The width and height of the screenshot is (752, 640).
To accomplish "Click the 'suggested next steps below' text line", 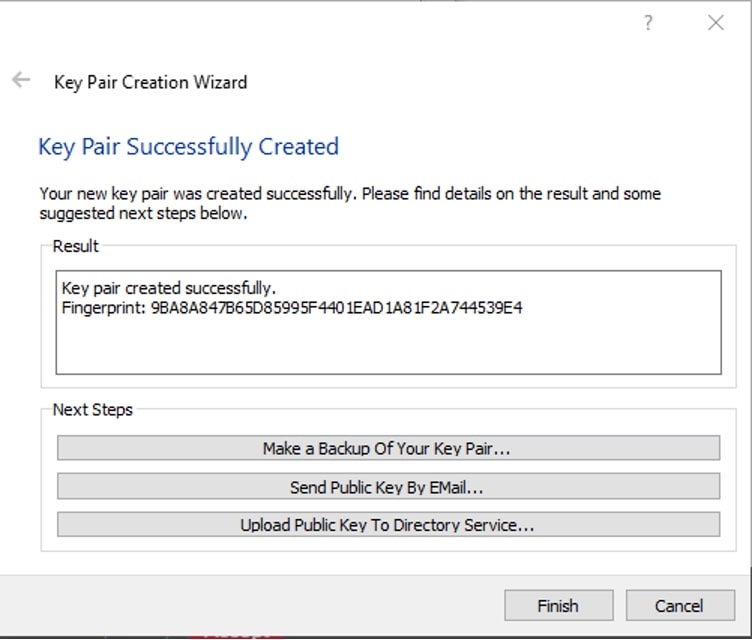I will pyautogui.click(x=143, y=213).
